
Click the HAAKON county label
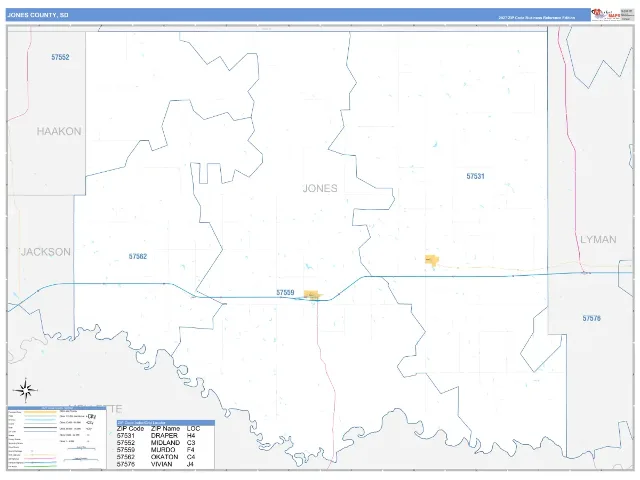pos(59,131)
